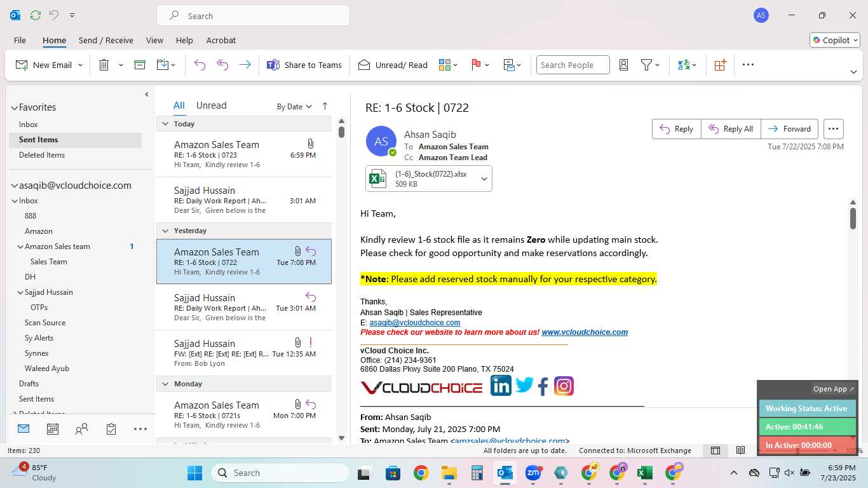Viewport: 868px width, 488px height.
Task: Click the Move to folder icon
Action: pyautogui.click(x=162, y=65)
